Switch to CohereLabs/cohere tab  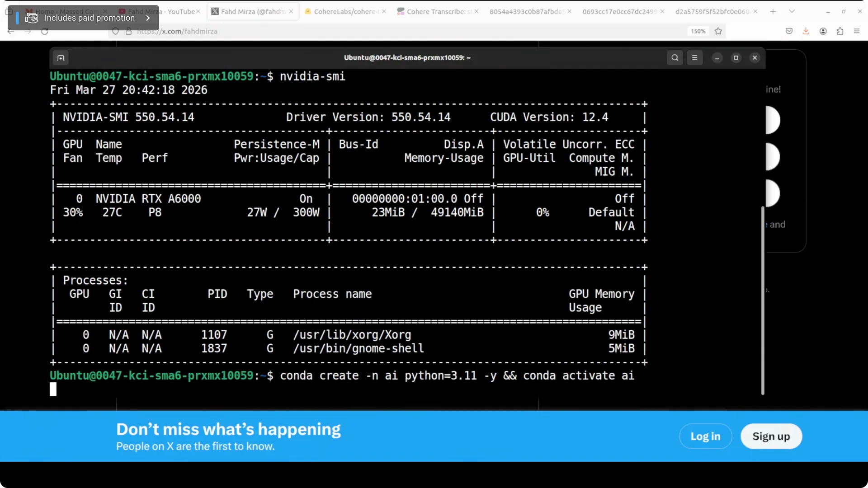pos(345,11)
